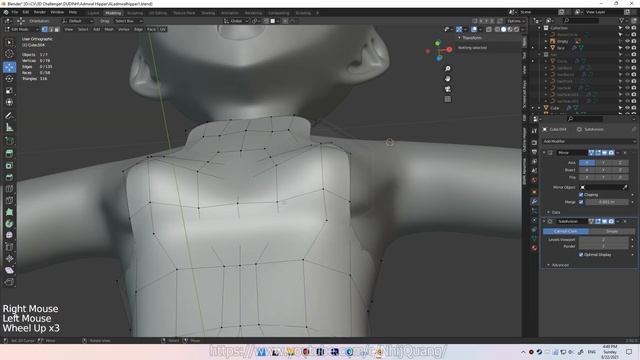
Task: Select the Spin tool
Action: pos(9,224)
